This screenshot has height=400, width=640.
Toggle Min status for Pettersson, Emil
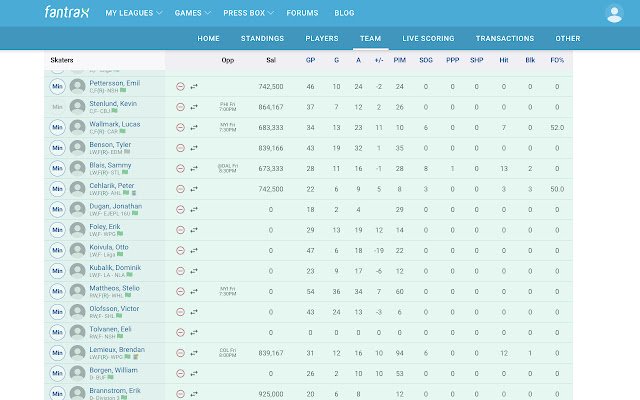pos(58,87)
